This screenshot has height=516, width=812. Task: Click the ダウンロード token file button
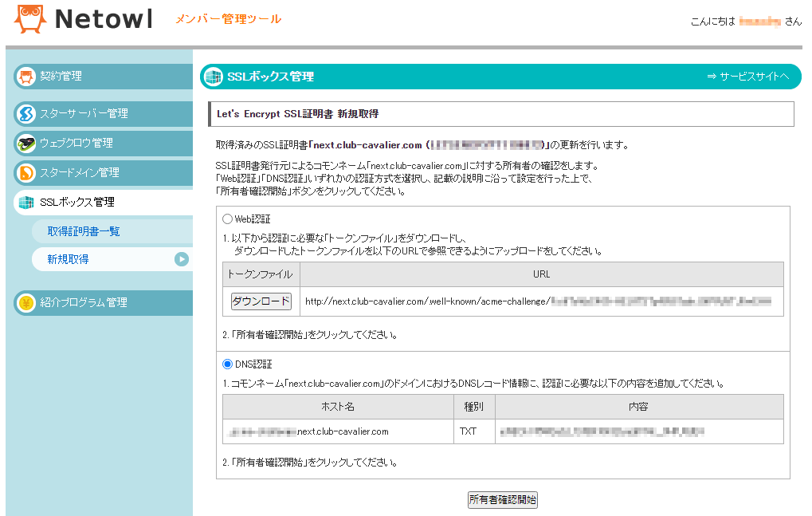point(261,301)
